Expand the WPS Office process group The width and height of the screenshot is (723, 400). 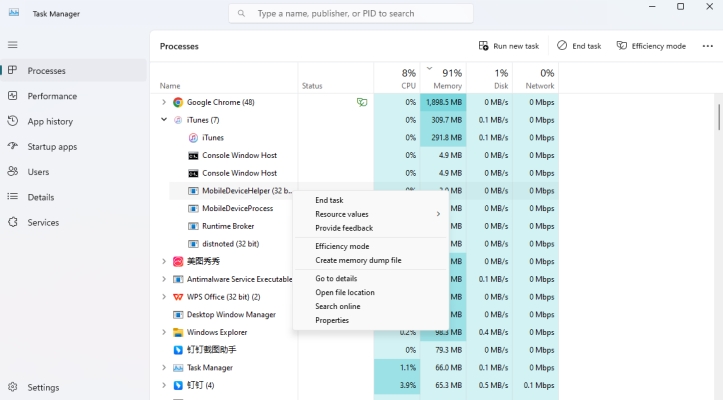point(164,297)
